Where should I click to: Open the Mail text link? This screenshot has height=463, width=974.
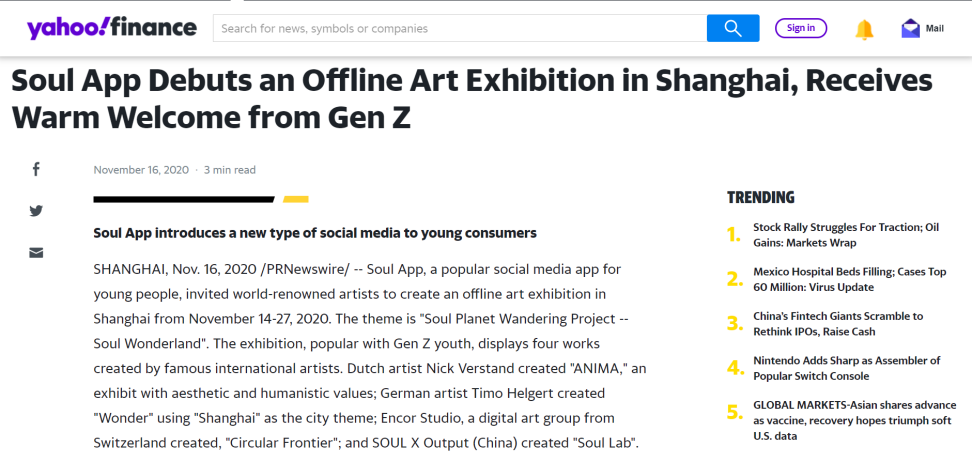point(935,29)
